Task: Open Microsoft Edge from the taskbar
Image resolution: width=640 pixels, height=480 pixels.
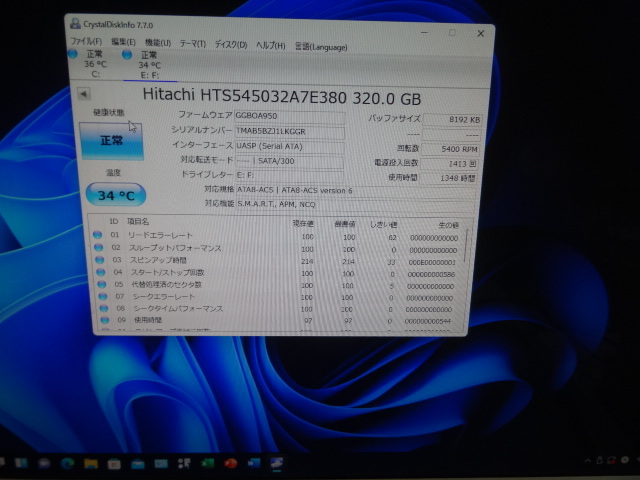Action: click(x=67, y=463)
